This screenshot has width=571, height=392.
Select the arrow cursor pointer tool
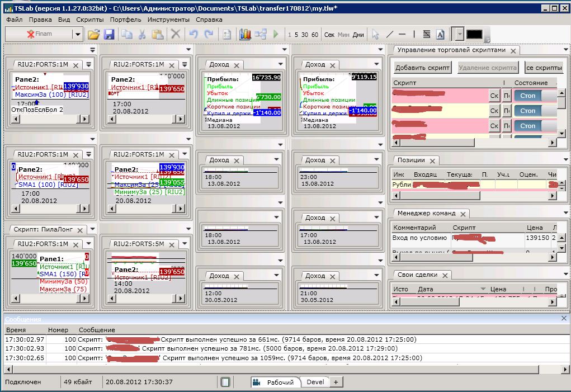375,35
